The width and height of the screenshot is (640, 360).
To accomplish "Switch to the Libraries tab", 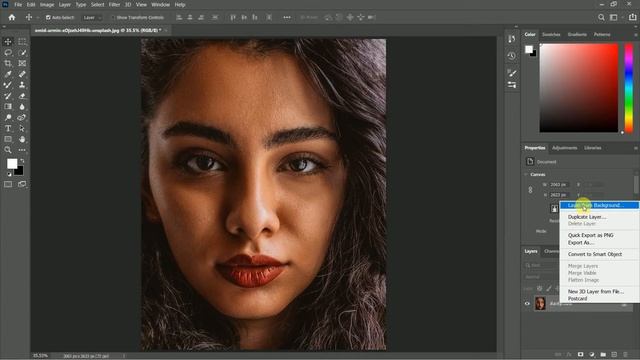I will (593, 148).
